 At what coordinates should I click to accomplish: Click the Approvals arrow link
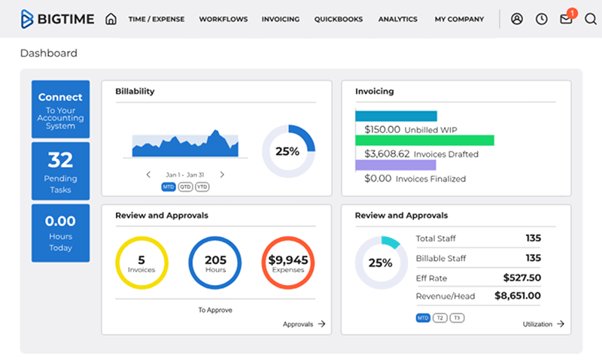pyautogui.click(x=304, y=324)
